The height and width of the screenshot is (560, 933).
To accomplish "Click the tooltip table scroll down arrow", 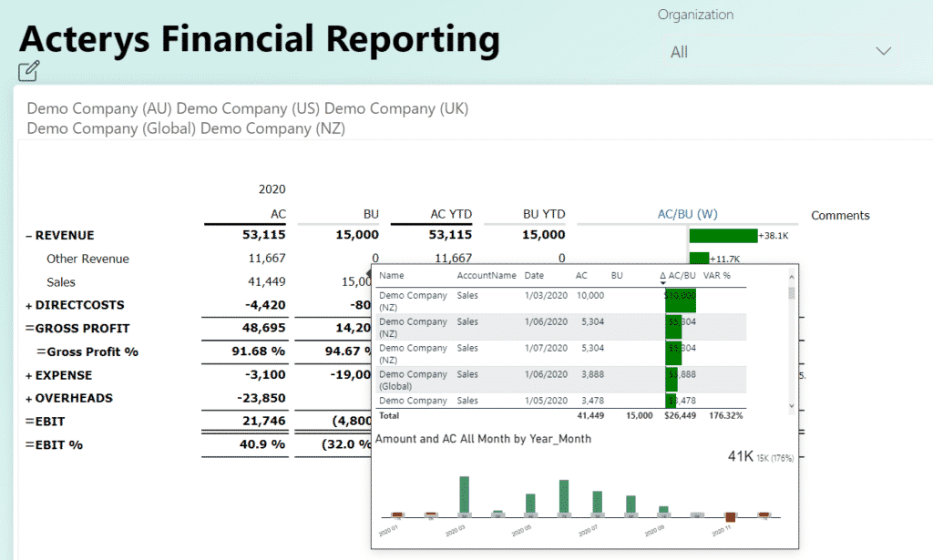I will click(x=792, y=405).
